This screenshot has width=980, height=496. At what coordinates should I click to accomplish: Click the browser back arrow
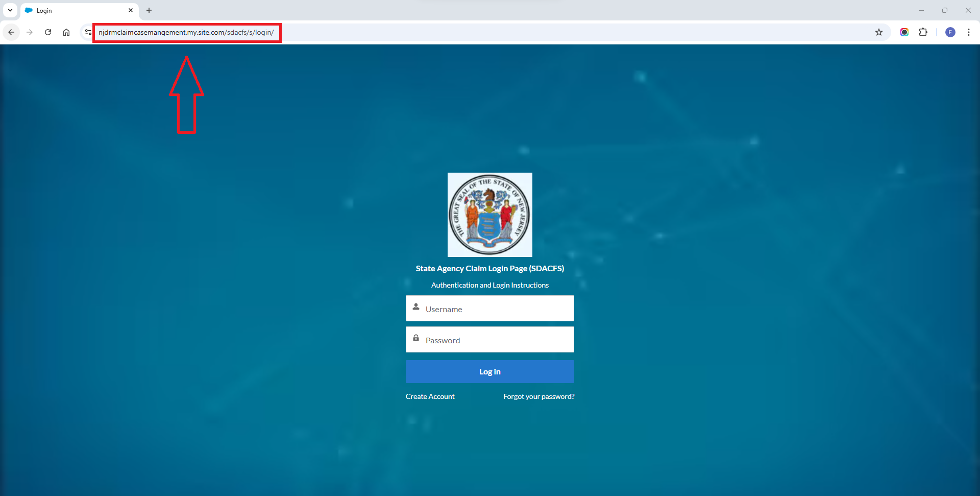(11, 32)
